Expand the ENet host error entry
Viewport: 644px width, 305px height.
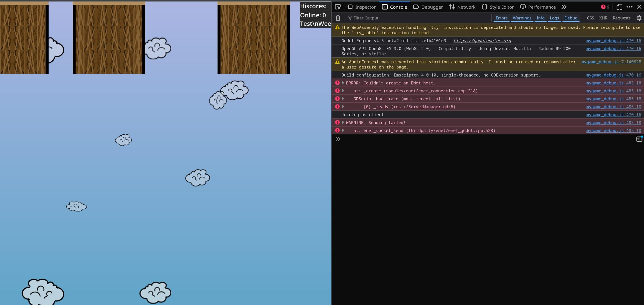[343, 83]
